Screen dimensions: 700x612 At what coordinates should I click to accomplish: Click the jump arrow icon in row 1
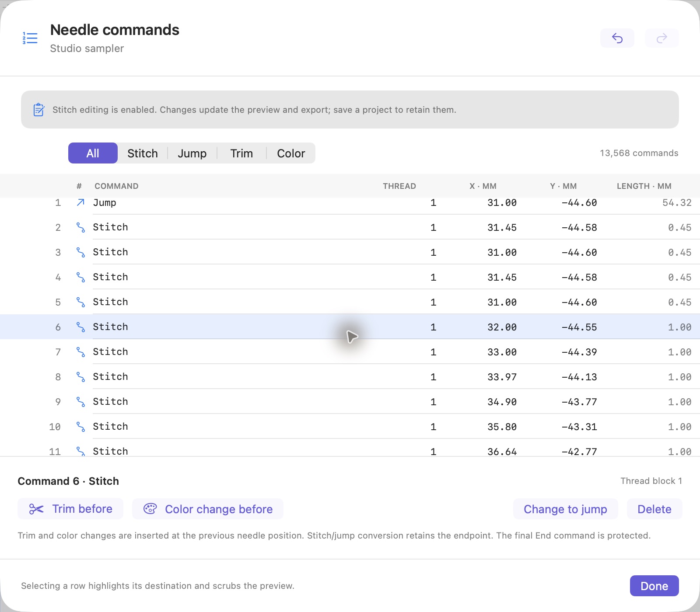tap(80, 202)
